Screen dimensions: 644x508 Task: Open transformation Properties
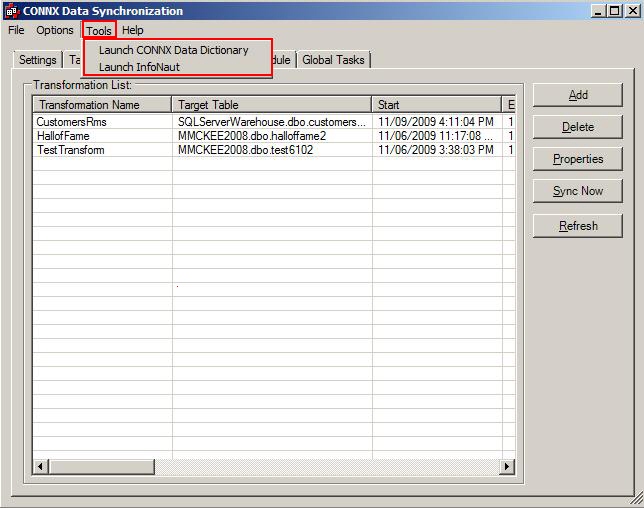click(x=577, y=159)
